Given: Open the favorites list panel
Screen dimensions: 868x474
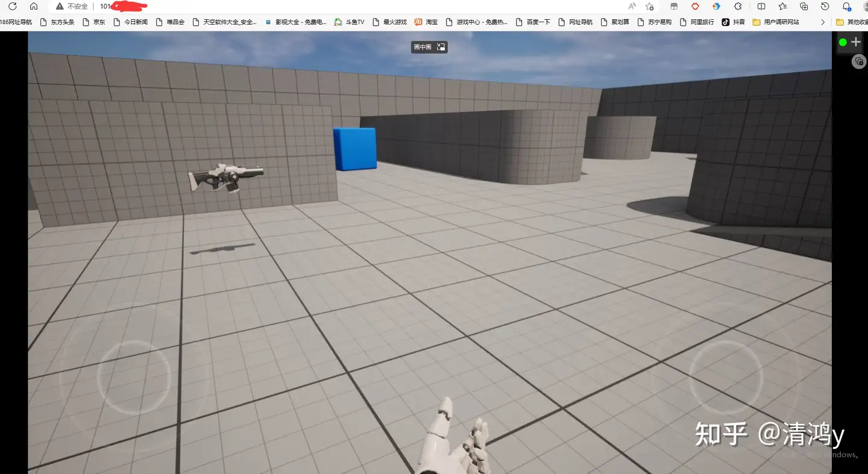Looking at the screenshot, I should point(782,6).
